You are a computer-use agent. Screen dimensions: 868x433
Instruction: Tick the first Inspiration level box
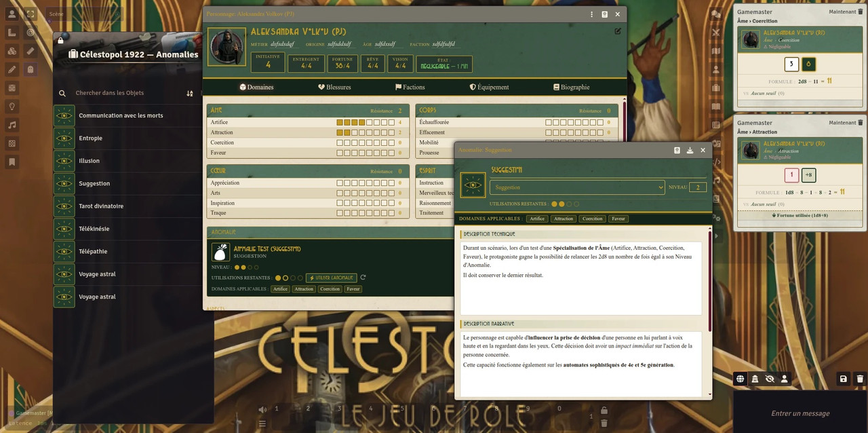coord(340,203)
